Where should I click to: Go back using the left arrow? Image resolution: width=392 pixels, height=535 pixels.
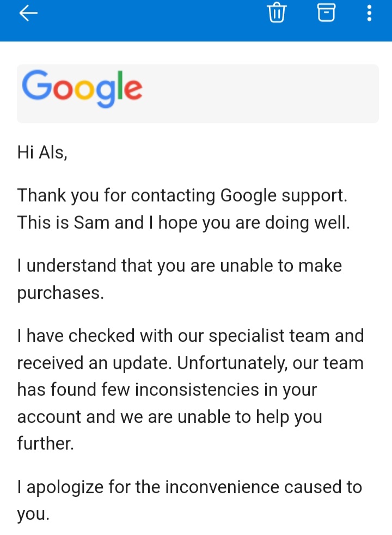pyautogui.click(x=28, y=13)
